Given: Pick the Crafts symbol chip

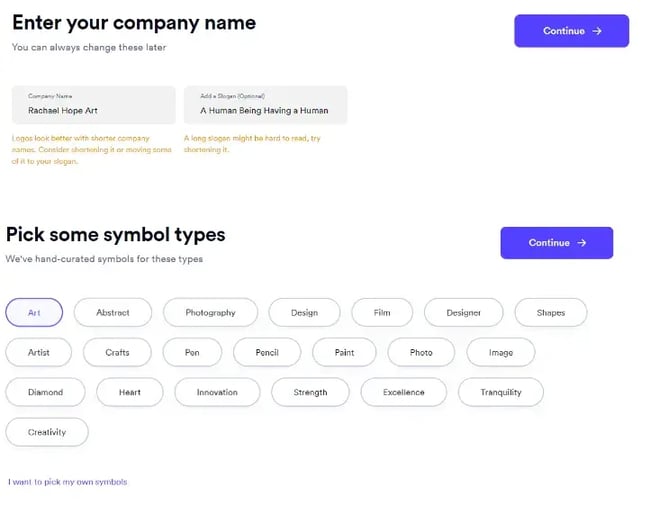Looking at the screenshot, I should [x=118, y=352].
